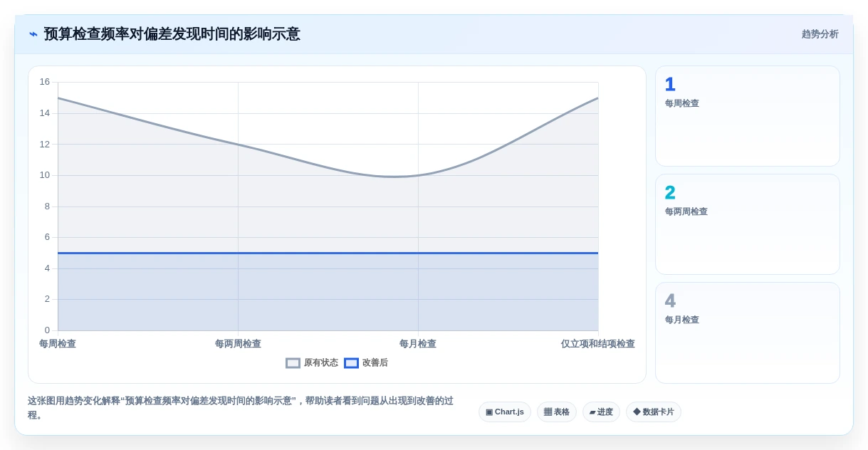The width and height of the screenshot is (868, 450).
Task: Toggle the 改善后 legend item
Action: click(x=366, y=362)
